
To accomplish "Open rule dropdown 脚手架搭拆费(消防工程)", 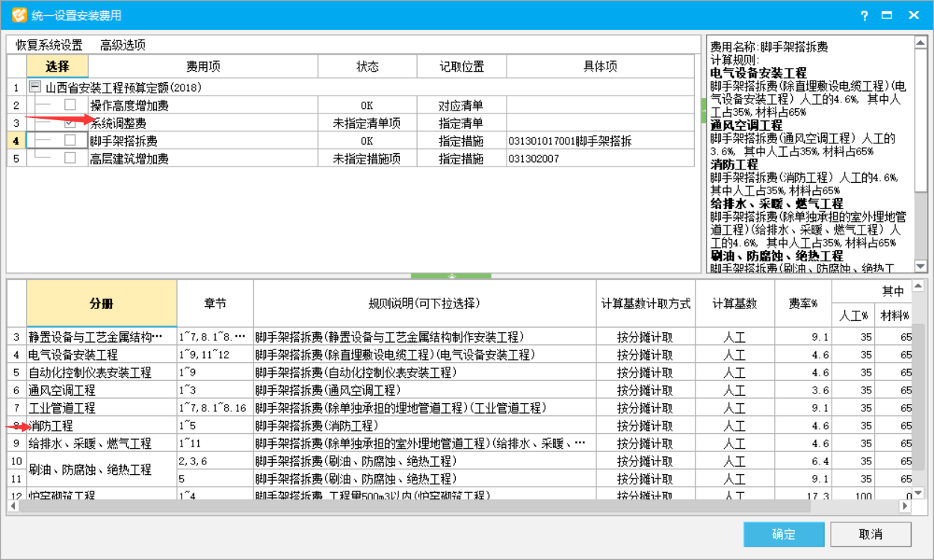I will [424, 426].
